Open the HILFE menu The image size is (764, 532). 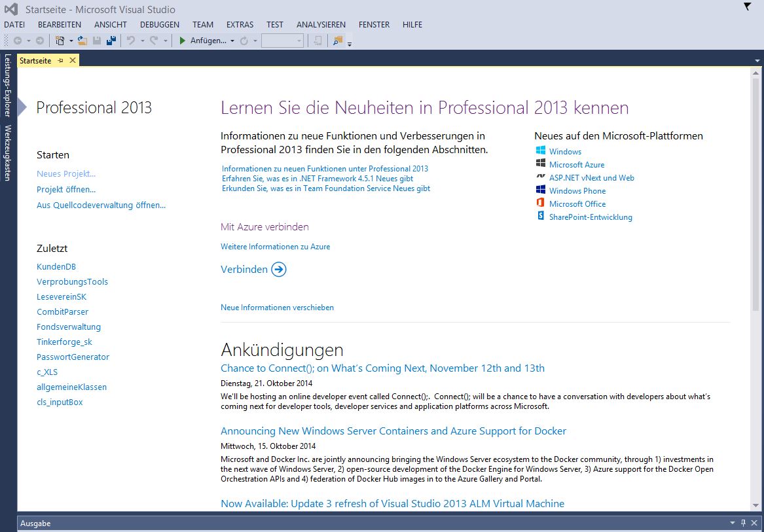[x=412, y=24]
